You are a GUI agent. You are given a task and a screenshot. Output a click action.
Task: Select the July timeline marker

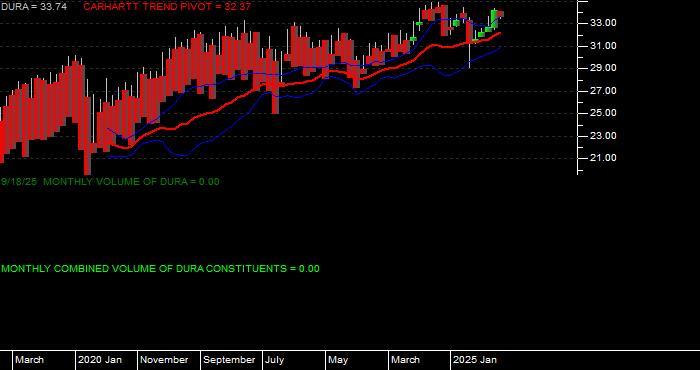274,360
